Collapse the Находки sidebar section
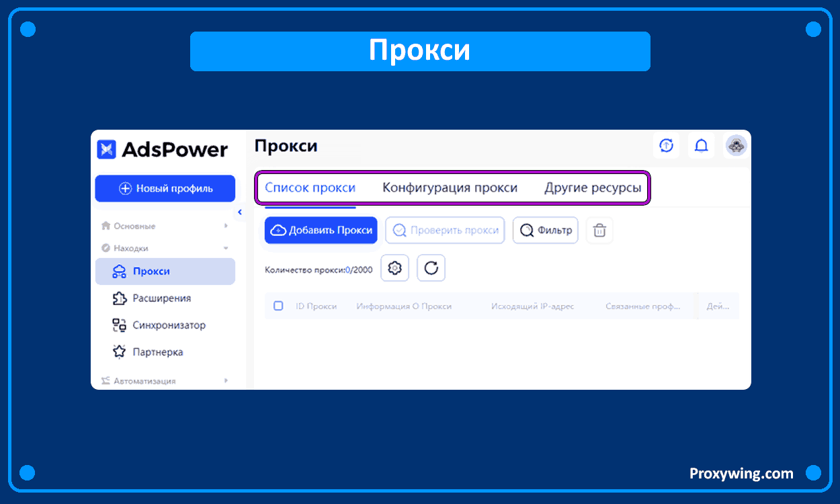This screenshot has width=840, height=504. click(x=165, y=248)
